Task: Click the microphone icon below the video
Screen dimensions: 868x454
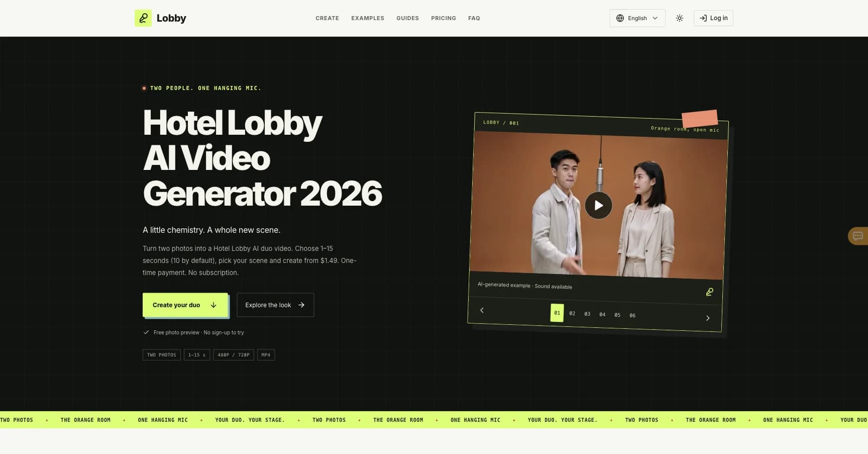Action: click(x=709, y=292)
